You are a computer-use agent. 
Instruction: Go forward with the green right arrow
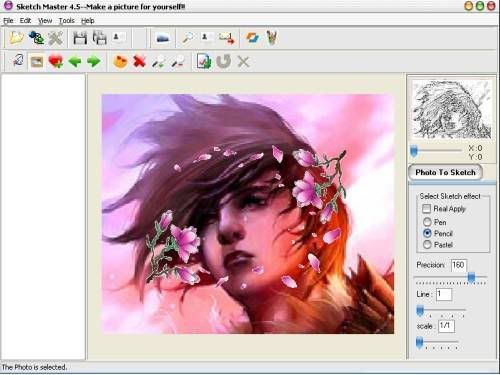coord(94,62)
